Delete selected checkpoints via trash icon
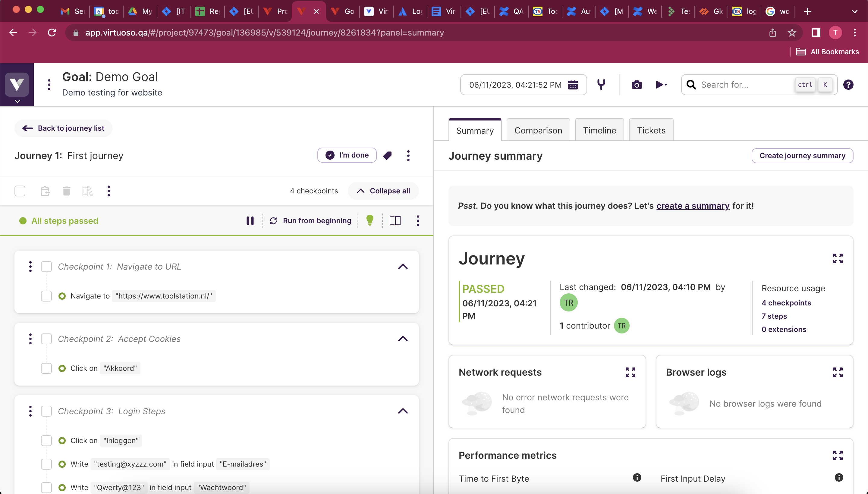The image size is (868, 494). 66,191
